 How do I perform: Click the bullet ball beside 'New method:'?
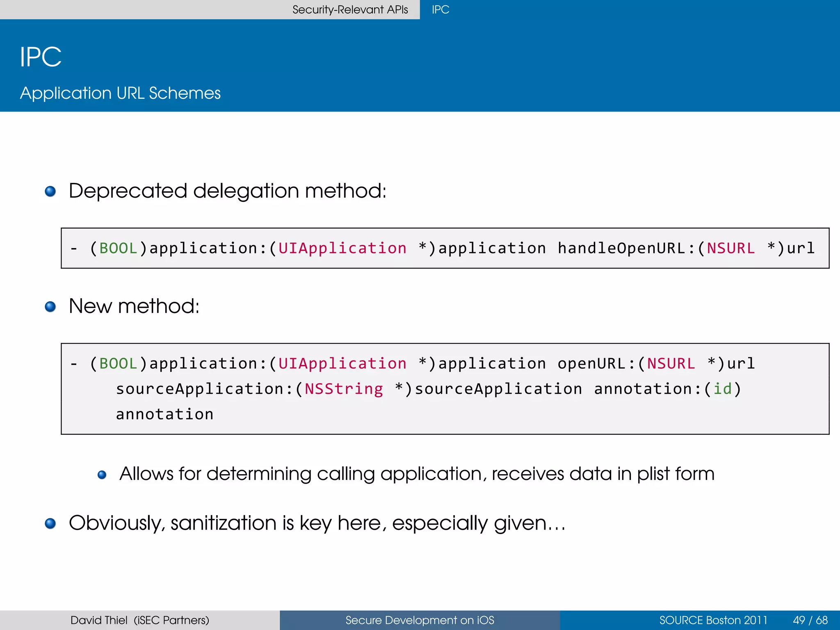point(50,307)
